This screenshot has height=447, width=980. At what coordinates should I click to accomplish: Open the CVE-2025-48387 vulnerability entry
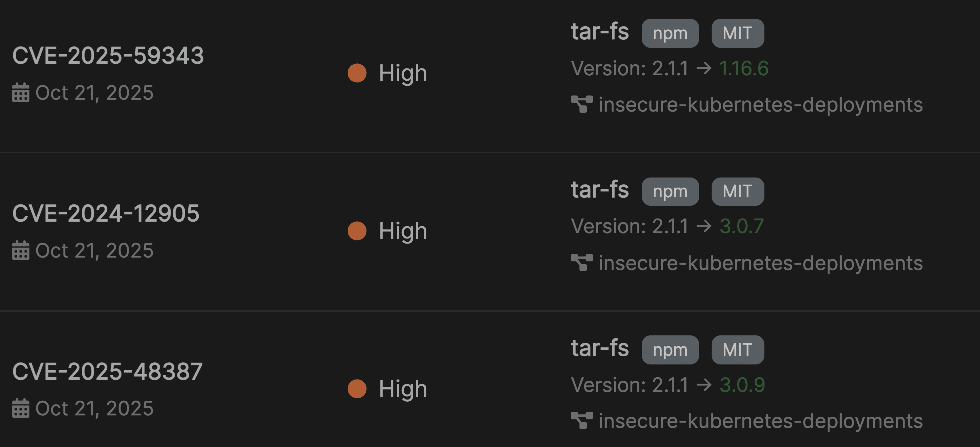[107, 371]
